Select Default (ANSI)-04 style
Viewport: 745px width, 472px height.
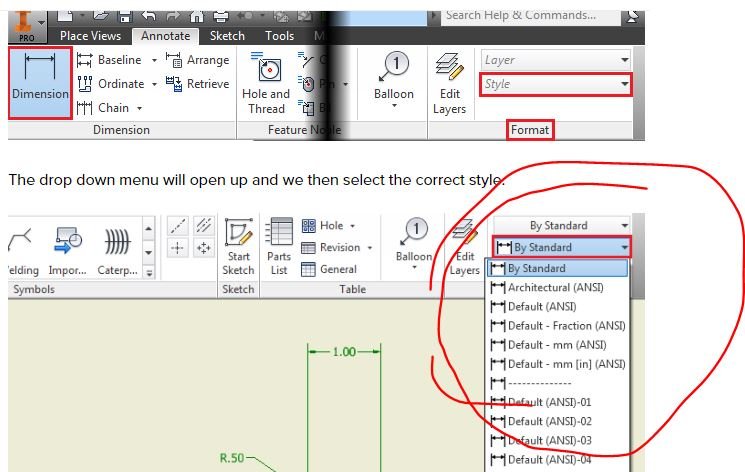(x=558, y=460)
